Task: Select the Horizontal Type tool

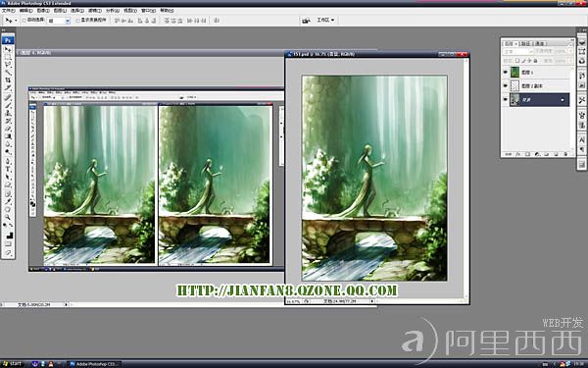Action: 8,170
